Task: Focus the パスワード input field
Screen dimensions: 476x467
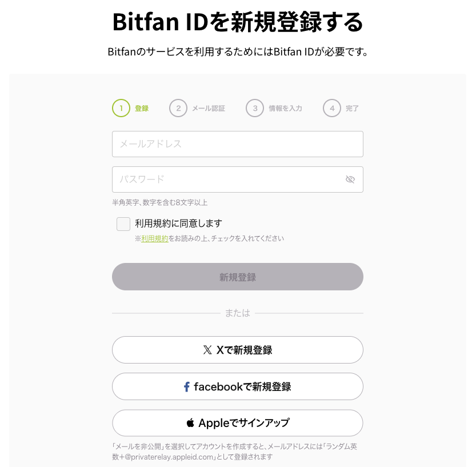Action: click(229, 179)
